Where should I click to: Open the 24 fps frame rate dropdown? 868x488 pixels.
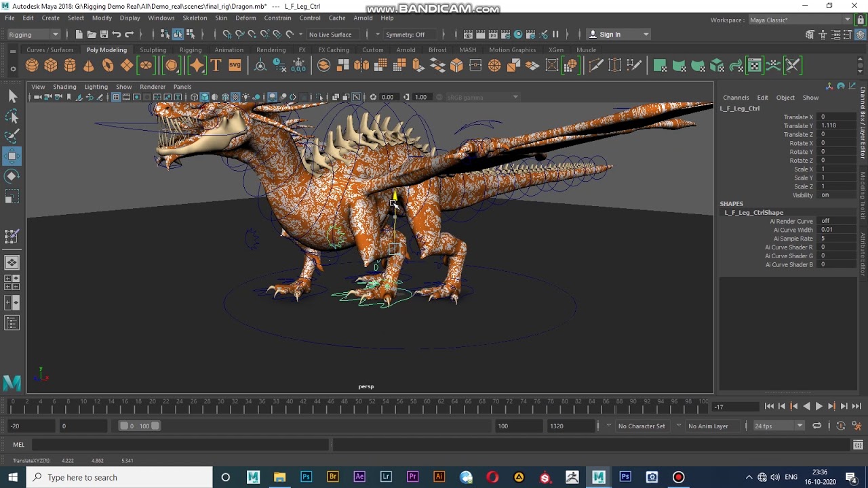click(x=778, y=426)
